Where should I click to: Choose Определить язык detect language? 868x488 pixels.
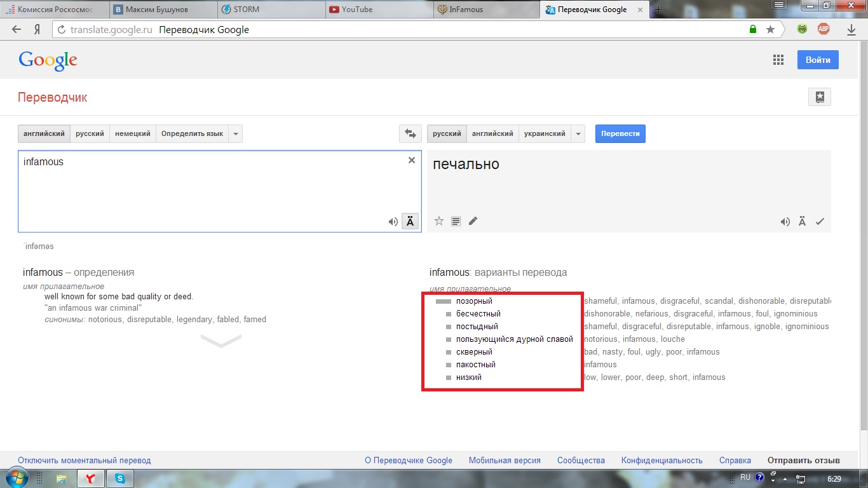[192, 134]
